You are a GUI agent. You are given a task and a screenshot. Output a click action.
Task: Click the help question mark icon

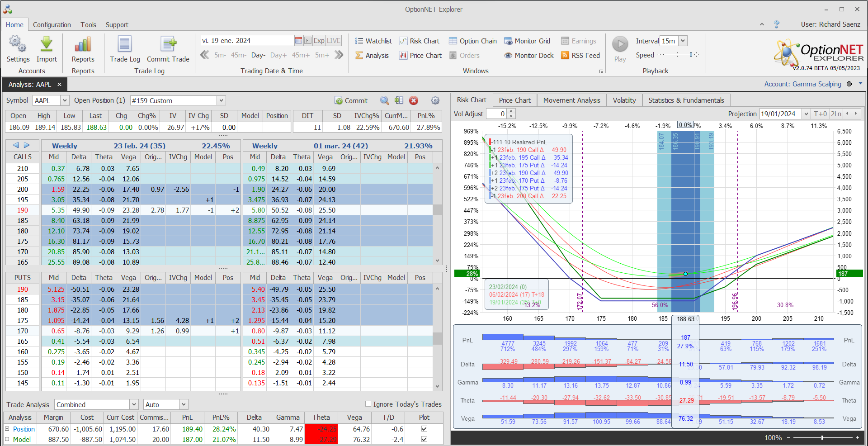click(x=777, y=24)
